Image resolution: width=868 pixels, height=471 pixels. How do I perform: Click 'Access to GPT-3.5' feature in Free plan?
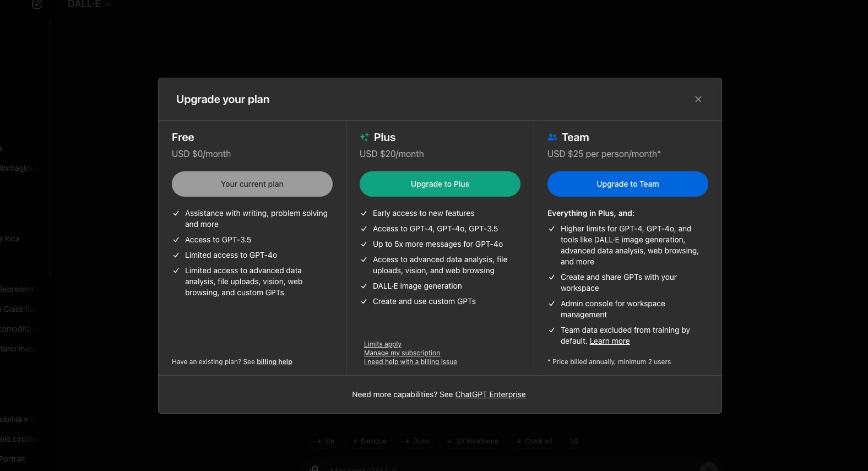point(218,240)
